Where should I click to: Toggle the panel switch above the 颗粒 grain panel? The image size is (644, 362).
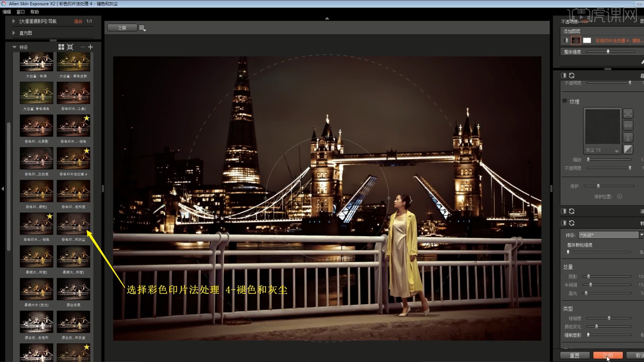[x=564, y=211]
